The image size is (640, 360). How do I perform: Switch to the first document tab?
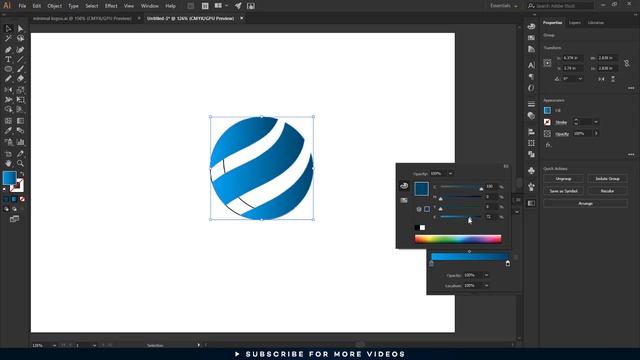82,18
